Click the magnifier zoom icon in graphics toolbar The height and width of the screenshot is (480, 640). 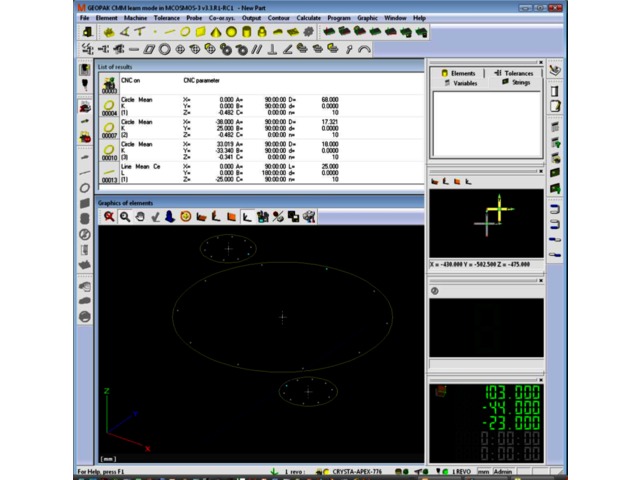tap(125, 216)
